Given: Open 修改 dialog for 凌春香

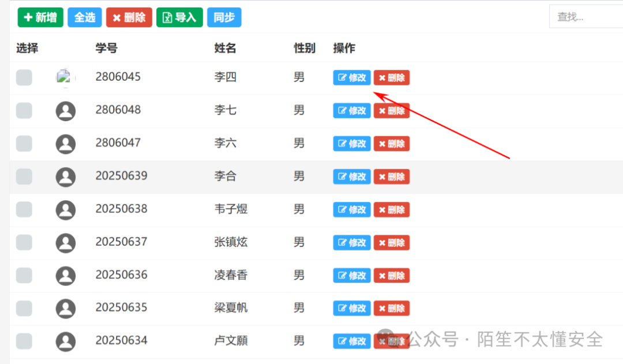Looking at the screenshot, I should [x=351, y=275].
